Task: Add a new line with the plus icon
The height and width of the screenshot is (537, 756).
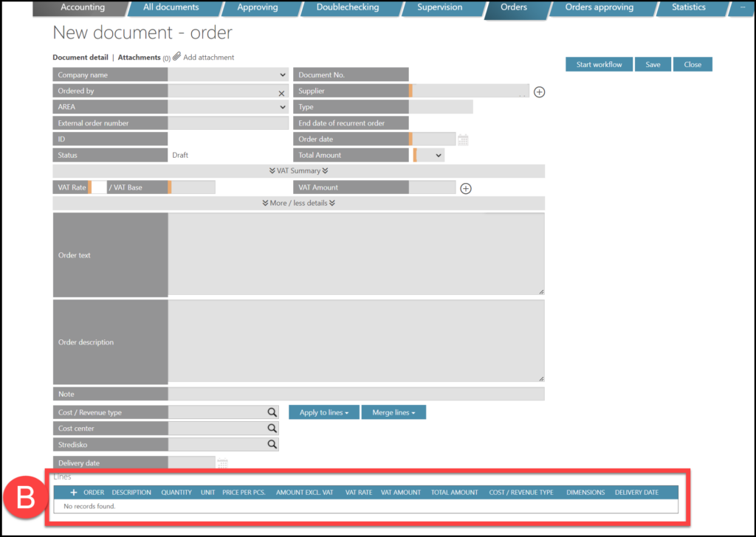Action: tap(73, 492)
